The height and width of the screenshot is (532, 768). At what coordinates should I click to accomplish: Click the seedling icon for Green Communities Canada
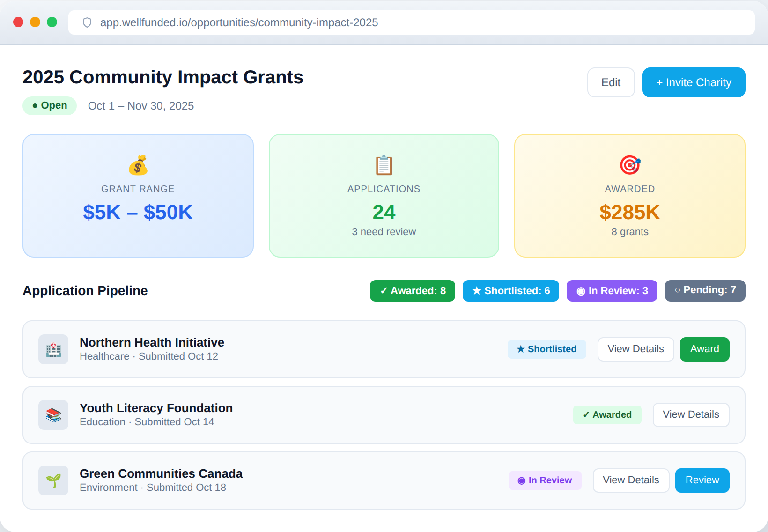click(x=53, y=480)
